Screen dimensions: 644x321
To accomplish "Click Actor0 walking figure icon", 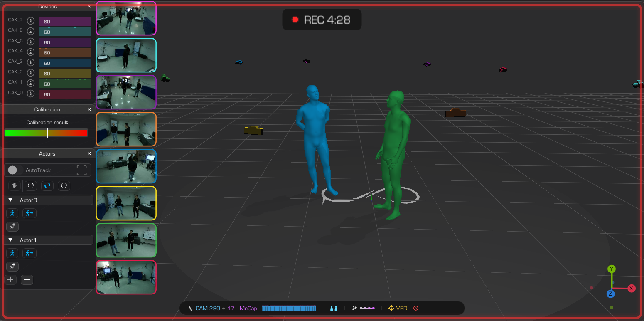I will coord(12,213).
